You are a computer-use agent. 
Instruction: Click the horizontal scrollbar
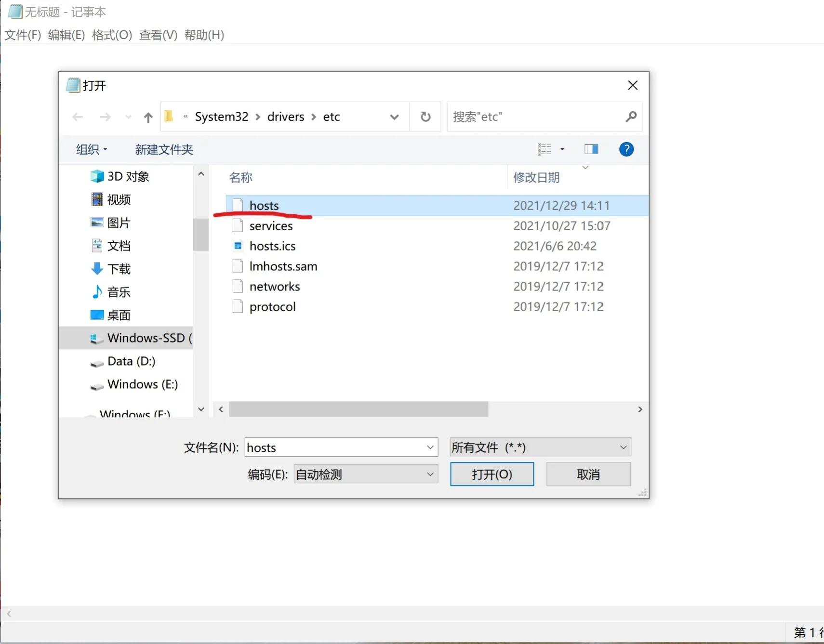pos(358,409)
